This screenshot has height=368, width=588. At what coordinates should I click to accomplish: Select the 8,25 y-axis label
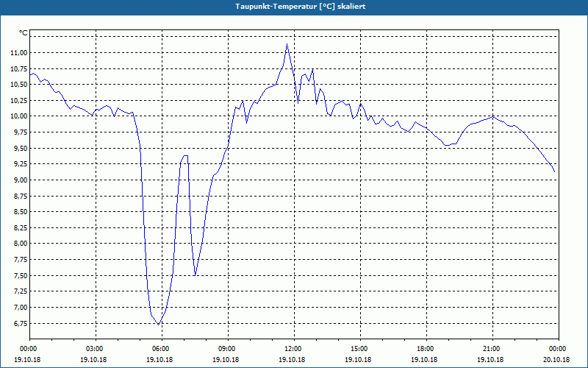click(x=21, y=228)
